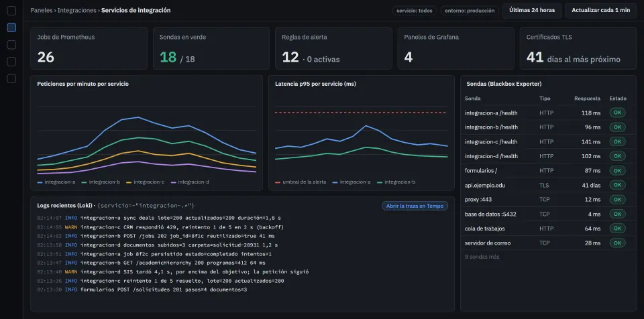Click the integracion-d /health probe row
Image resolution: width=644 pixels, height=319 pixels.
click(x=548, y=156)
